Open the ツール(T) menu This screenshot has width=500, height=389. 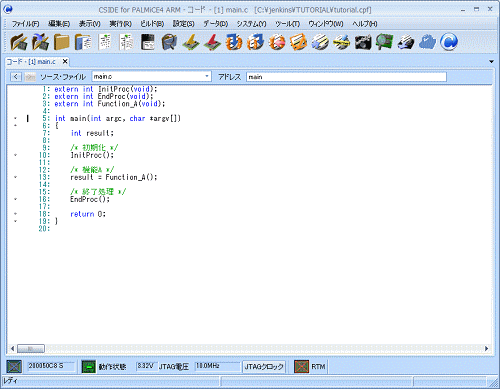(287, 24)
